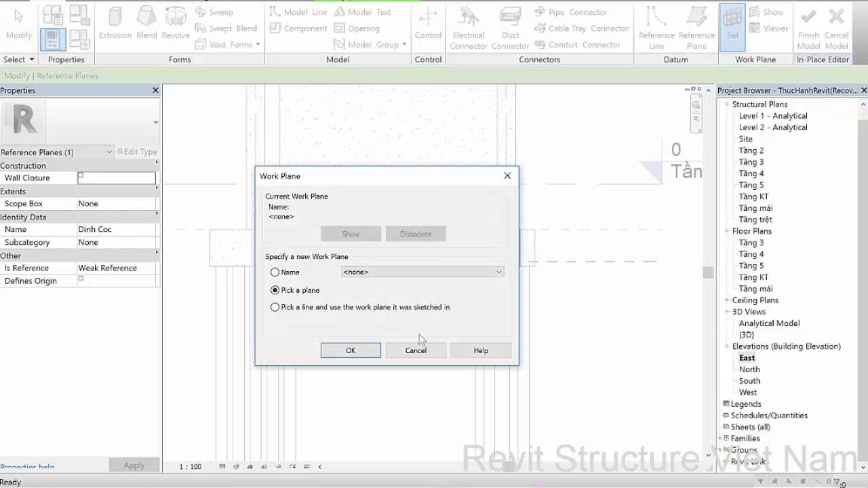Click the Project Browser vertical scrollbar
The height and width of the screenshot is (488, 868).
[863, 285]
